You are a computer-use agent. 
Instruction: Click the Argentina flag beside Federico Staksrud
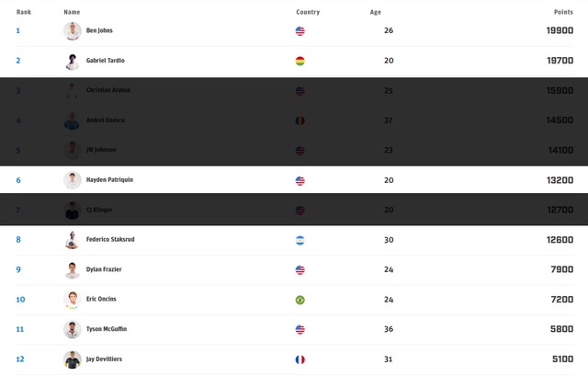(300, 240)
